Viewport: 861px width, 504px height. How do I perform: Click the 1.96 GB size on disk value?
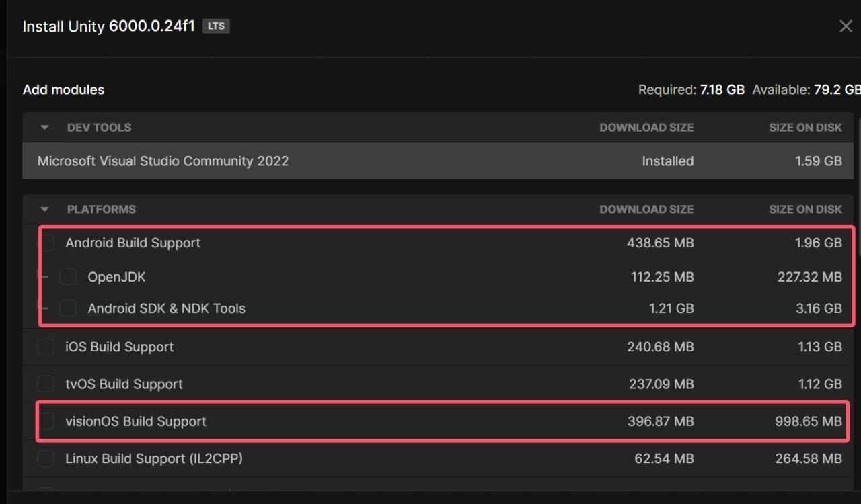(x=819, y=243)
